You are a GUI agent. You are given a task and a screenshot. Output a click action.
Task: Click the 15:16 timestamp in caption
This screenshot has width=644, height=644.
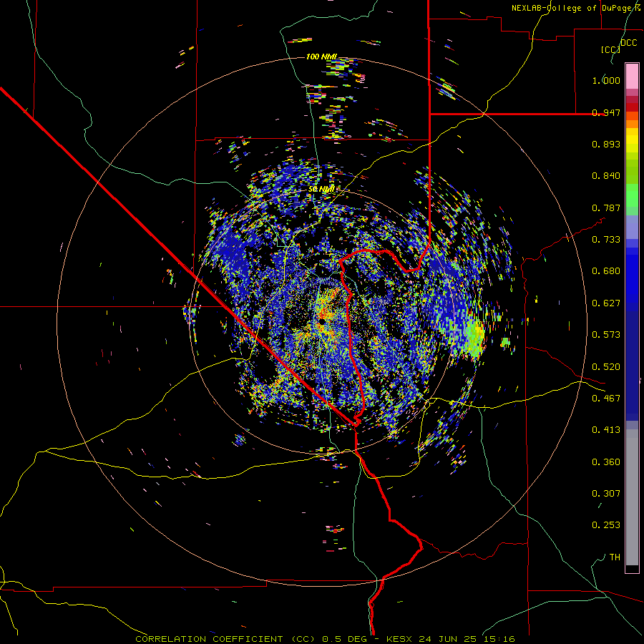tap(498, 639)
